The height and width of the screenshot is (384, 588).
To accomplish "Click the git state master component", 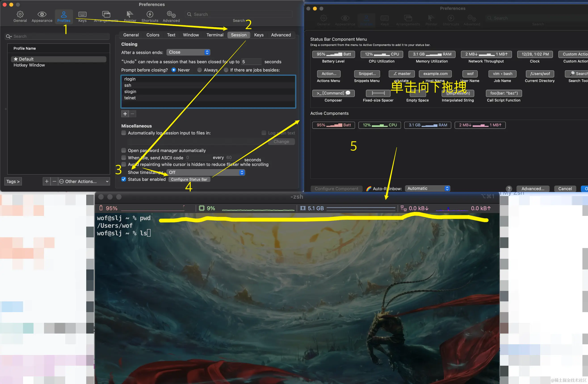I will [401, 74].
